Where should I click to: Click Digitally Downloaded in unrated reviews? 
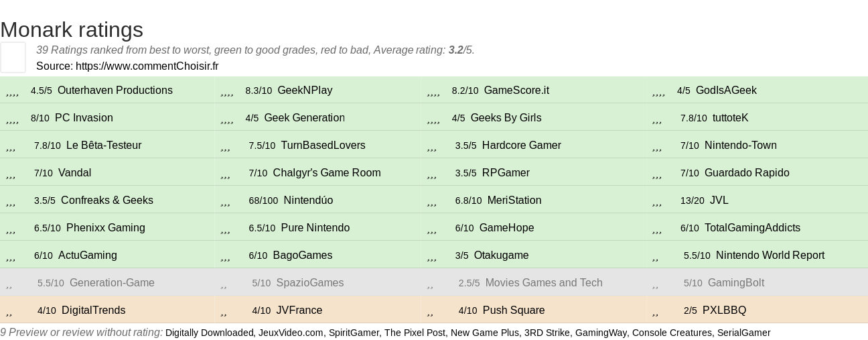210,333
